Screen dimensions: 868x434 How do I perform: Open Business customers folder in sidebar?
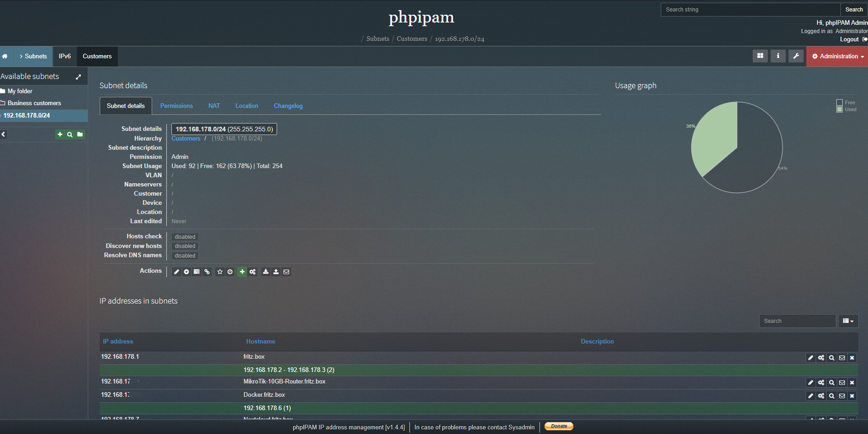coord(34,103)
